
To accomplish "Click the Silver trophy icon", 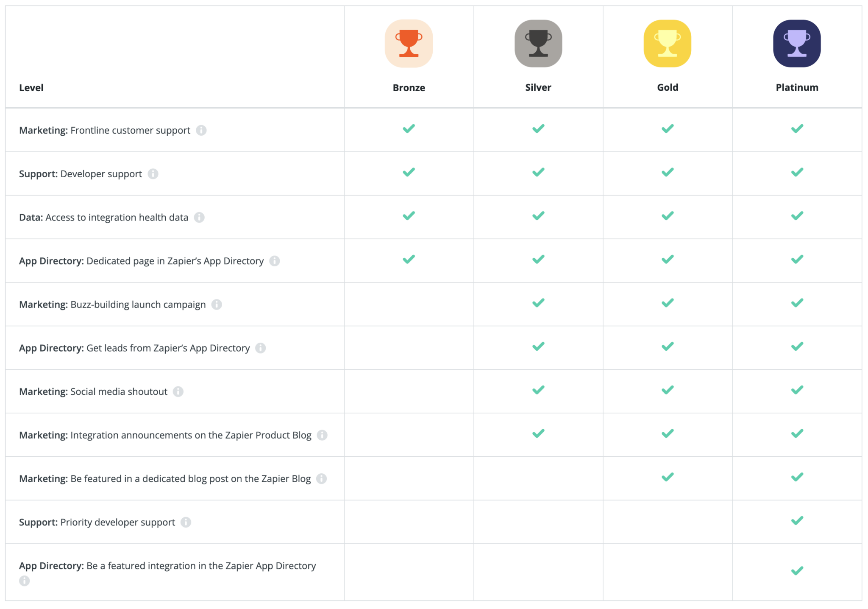I will click(x=538, y=43).
